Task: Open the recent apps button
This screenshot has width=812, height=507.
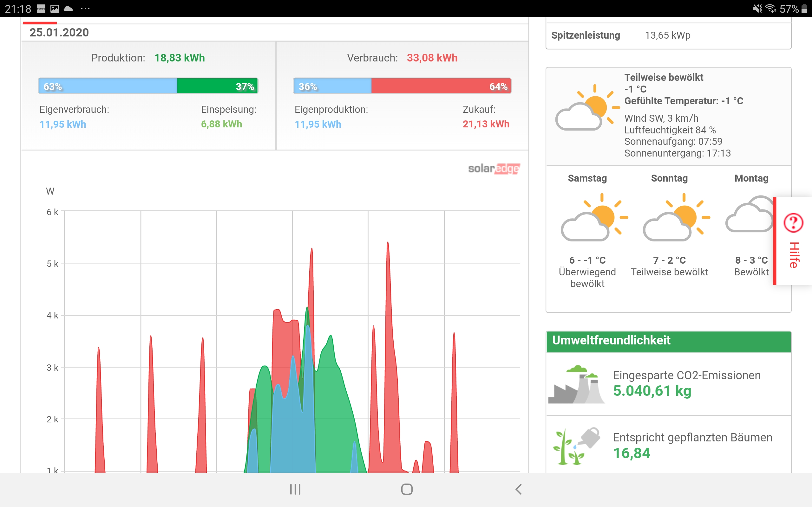Action: click(x=295, y=489)
